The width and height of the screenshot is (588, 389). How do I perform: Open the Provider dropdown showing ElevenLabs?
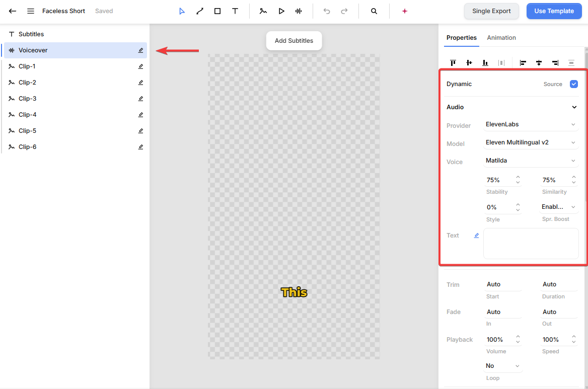(531, 124)
